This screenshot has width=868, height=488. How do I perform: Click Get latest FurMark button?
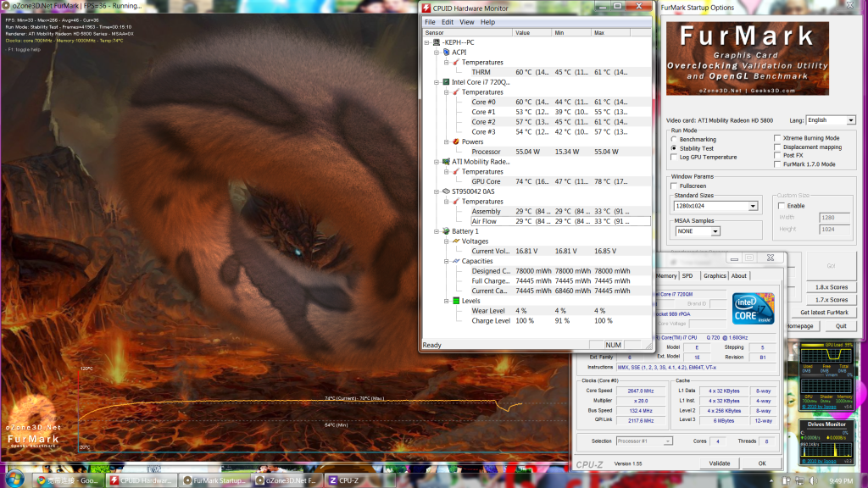tap(824, 313)
